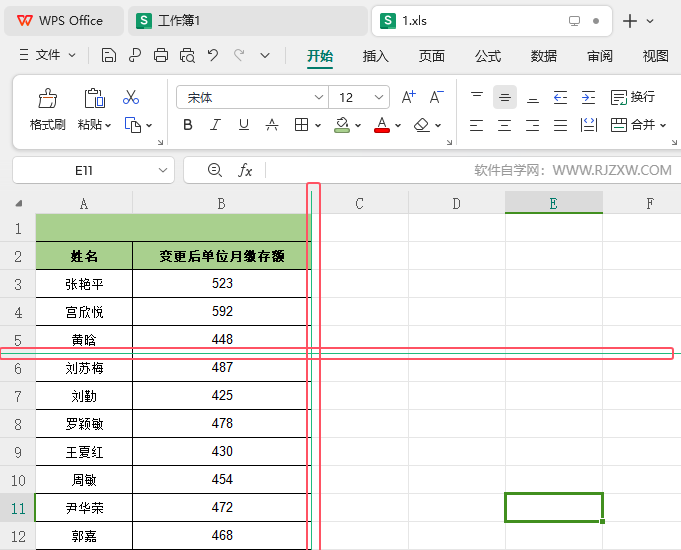The height and width of the screenshot is (550, 681).
Task: Switch to the 工作簿1 document tab
Action: (x=248, y=20)
